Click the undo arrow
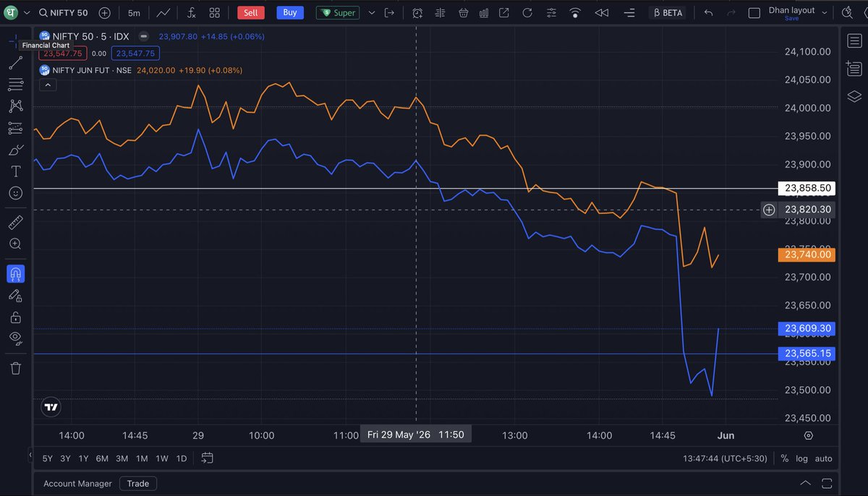The height and width of the screenshot is (496, 868). (708, 12)
